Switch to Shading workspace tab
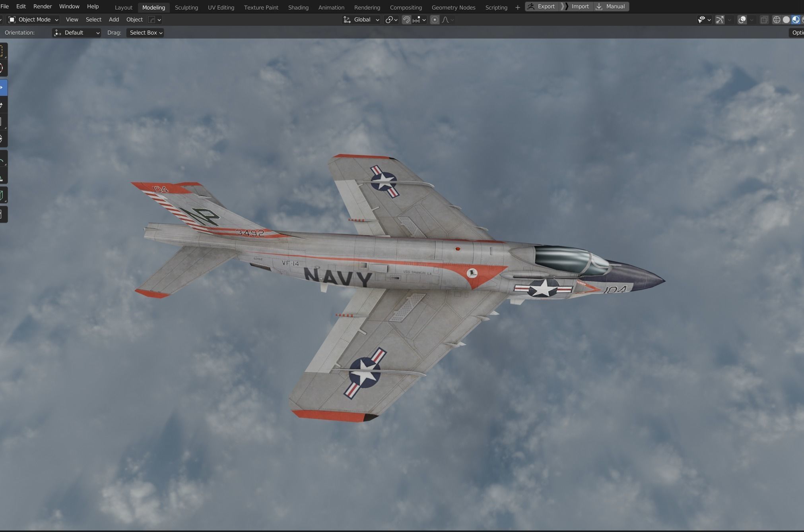The width and height of the screenshot is (804, 532). (298, 8)
